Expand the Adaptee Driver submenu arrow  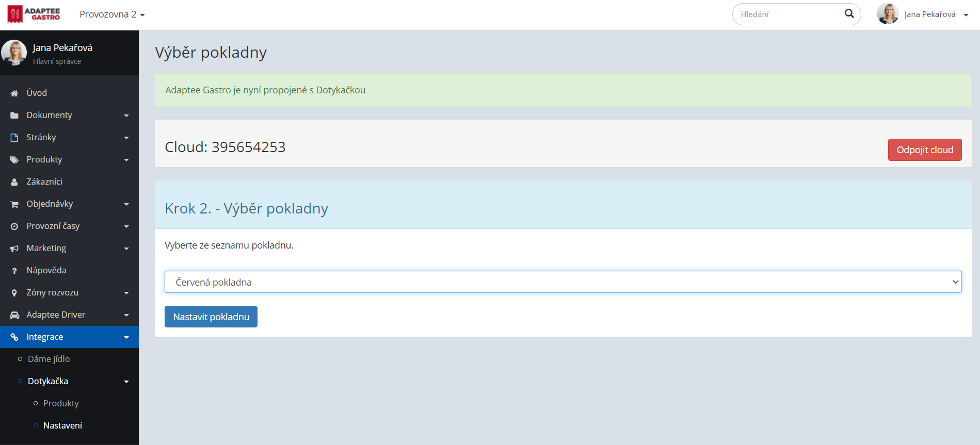pyautogui.click(x=126, y=315)
